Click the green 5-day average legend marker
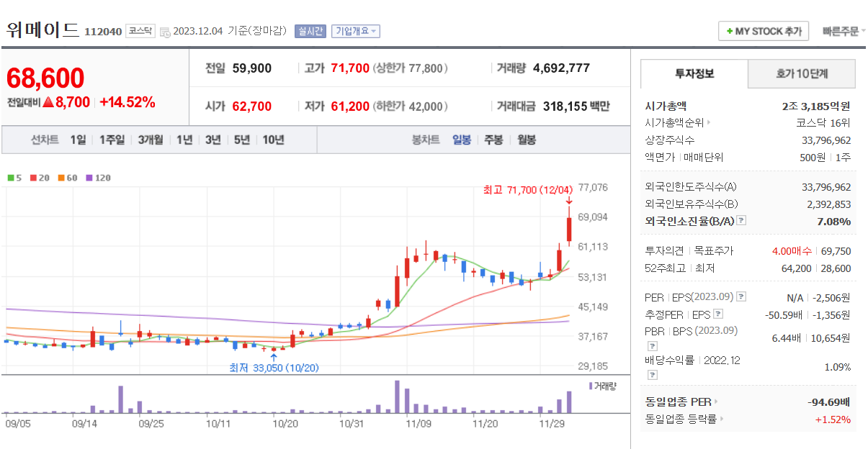Viewport: 868px width, 449px height. [10, 177]
